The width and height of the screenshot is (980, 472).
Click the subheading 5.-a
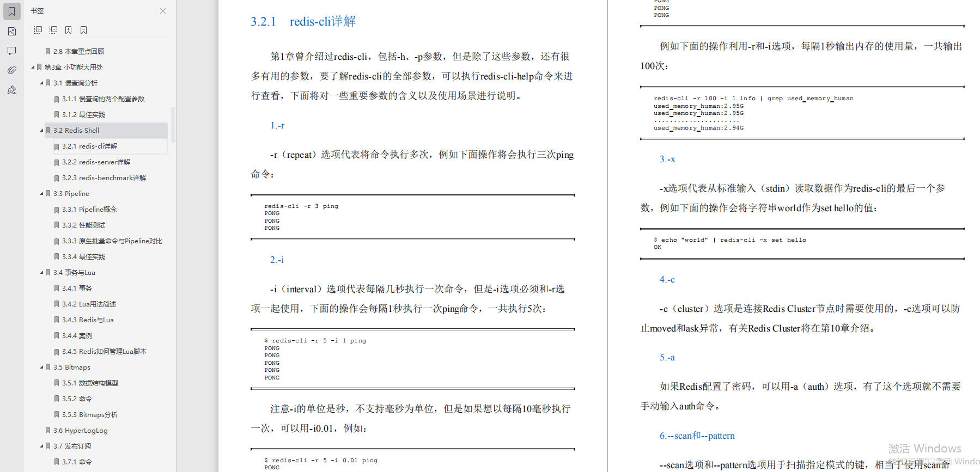click(667, 357)
